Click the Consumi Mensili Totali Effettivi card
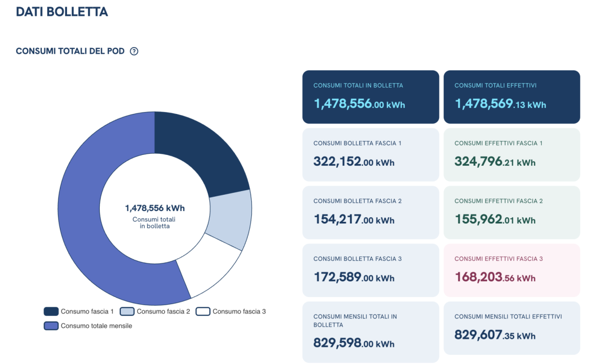This screenshot has height=364, width=614. pyautogui.click(x=512, y=328)
